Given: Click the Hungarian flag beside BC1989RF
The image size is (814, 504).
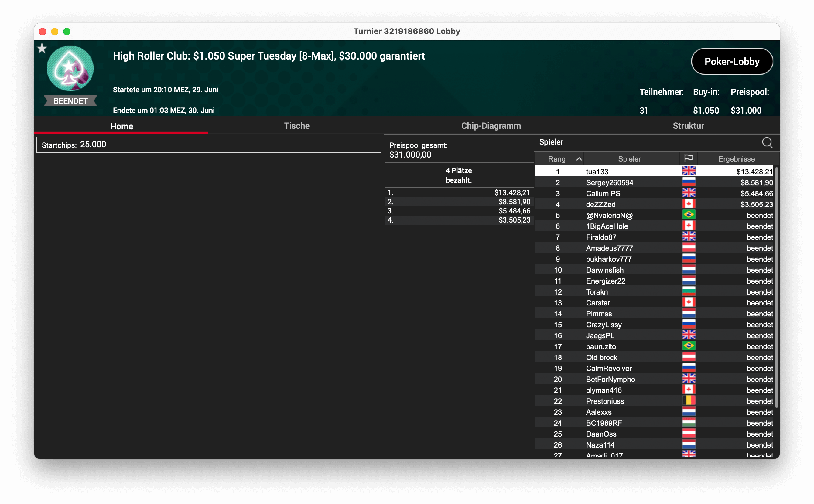Looking at the screenshot, I should point(688,423).
